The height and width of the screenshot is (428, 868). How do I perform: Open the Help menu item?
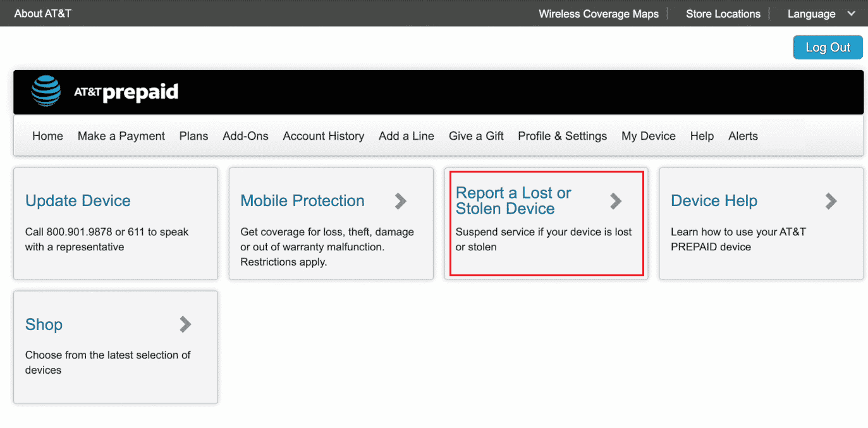click(x=702, y=136)
